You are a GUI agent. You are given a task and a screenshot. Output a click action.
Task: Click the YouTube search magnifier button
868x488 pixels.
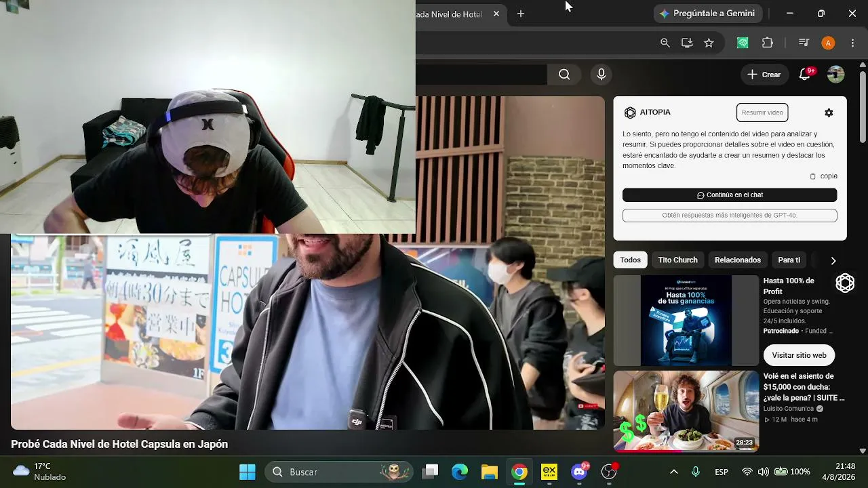(564, 75)
